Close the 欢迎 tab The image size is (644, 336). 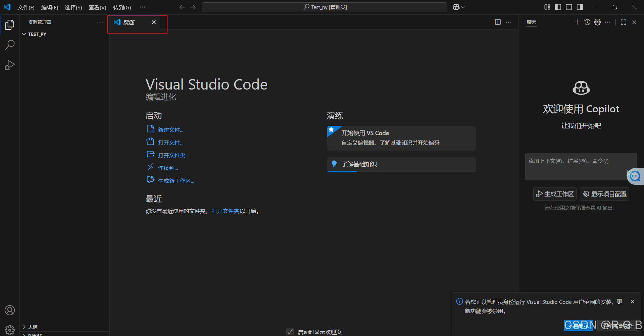(x=154, y=22)
